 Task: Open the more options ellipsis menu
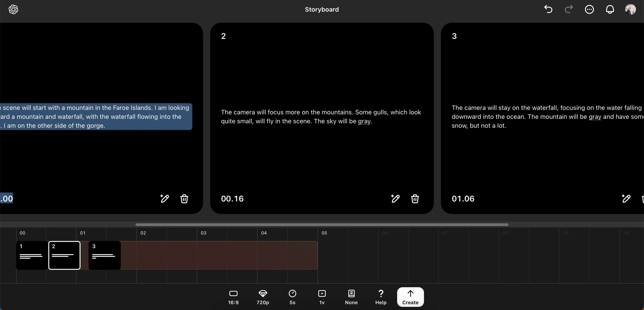590,9
